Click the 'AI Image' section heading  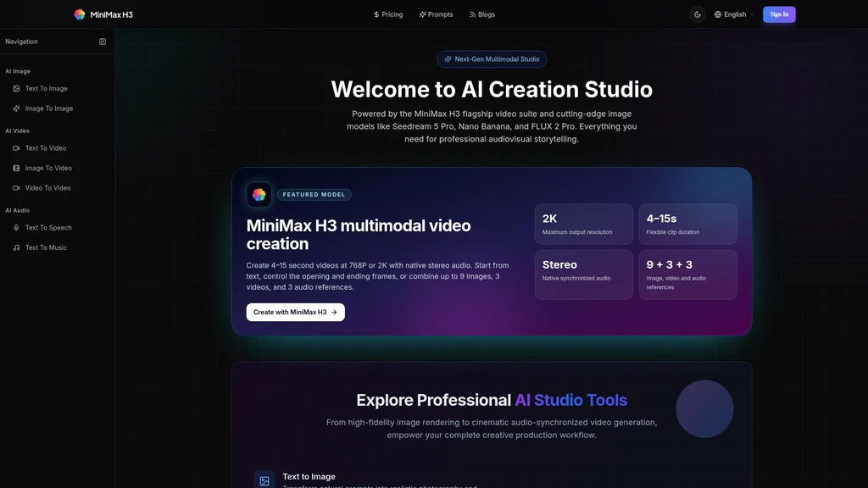18,71
